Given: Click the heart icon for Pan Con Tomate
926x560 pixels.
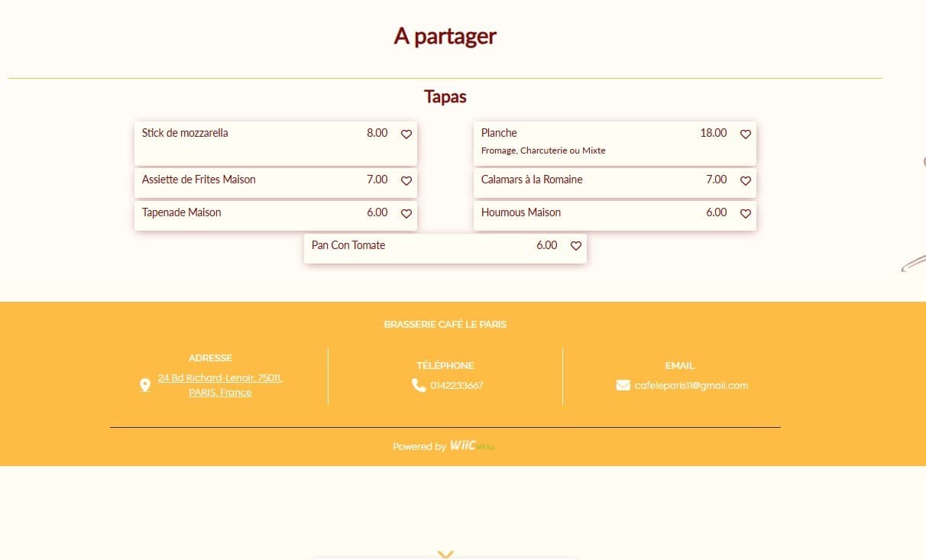Looking at the screenshot, I should coord(575,246).
